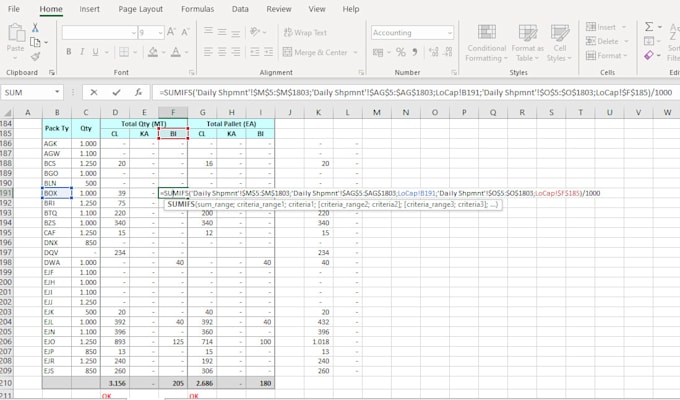Viewport: 680px width, 400px height.
Task: Open Copy options dropdown arrow
Action: coord(46,43)
